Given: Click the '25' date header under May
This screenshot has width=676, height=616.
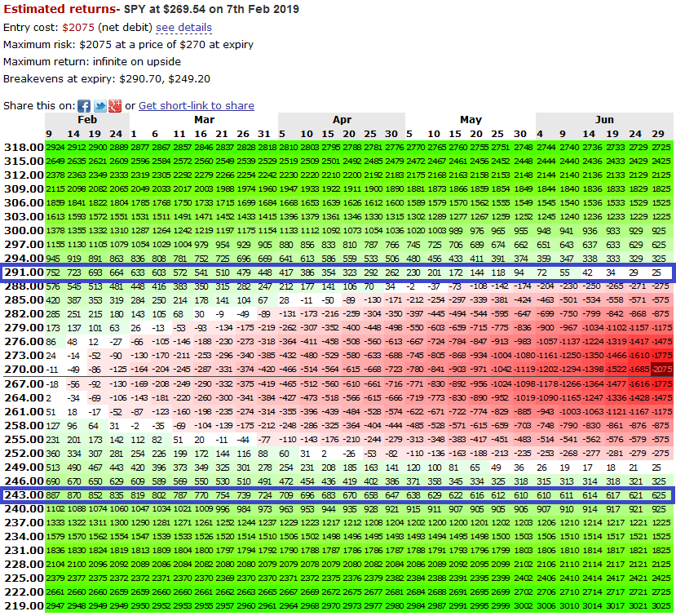Looking at the screenshot, I should point(497,134).
